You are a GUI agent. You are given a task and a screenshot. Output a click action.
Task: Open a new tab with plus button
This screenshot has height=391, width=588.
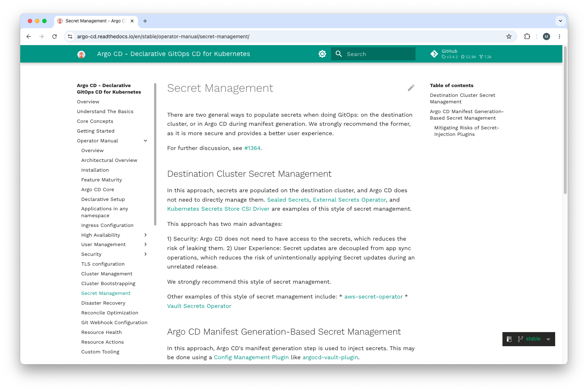[x=145, y=21]
